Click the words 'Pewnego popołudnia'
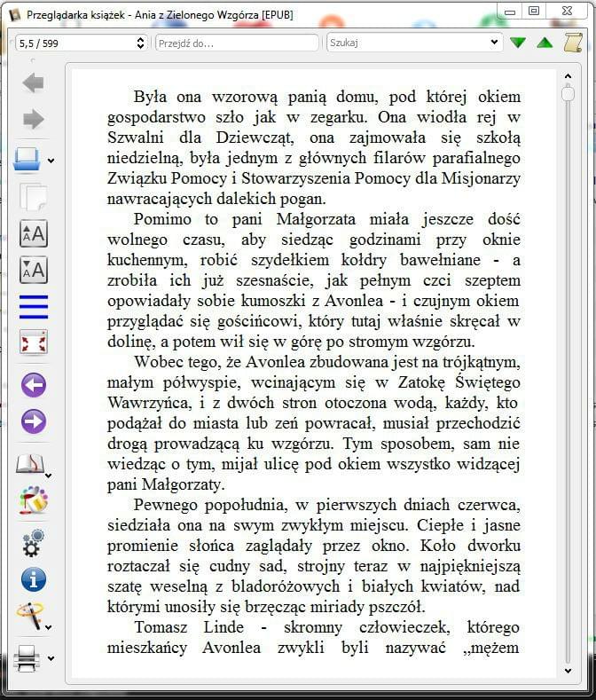The image size is (596, 700). pyautogui.click(x=210, y=506)
